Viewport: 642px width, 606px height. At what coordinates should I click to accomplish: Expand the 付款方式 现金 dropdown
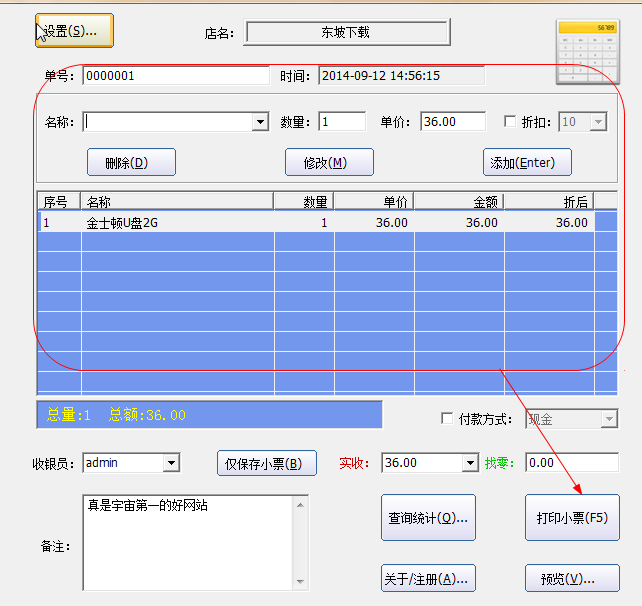click(609, 419)
